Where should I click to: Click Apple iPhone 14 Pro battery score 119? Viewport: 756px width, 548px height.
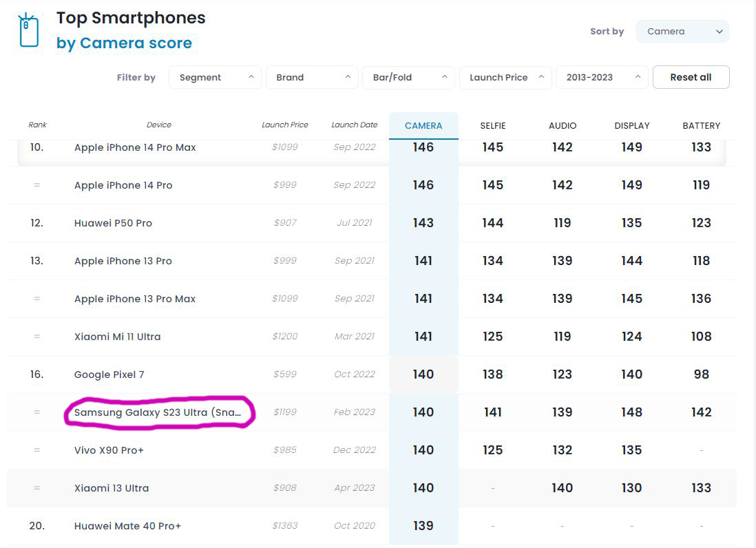coord(701,185)
